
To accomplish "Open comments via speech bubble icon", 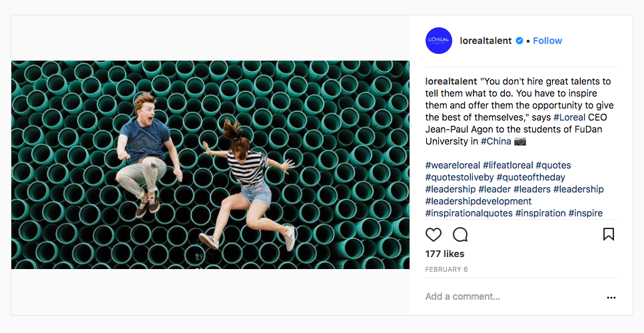I will pyautogui.click(x=460, y=234).
